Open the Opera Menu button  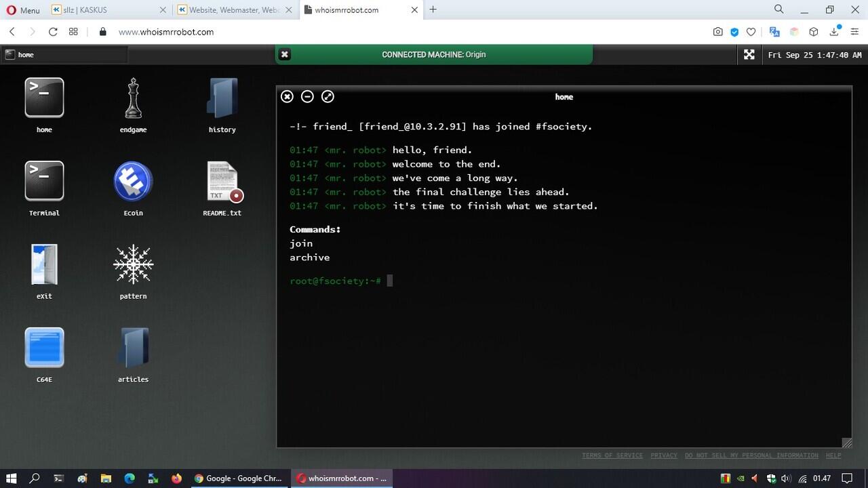[x=23, y=10]
